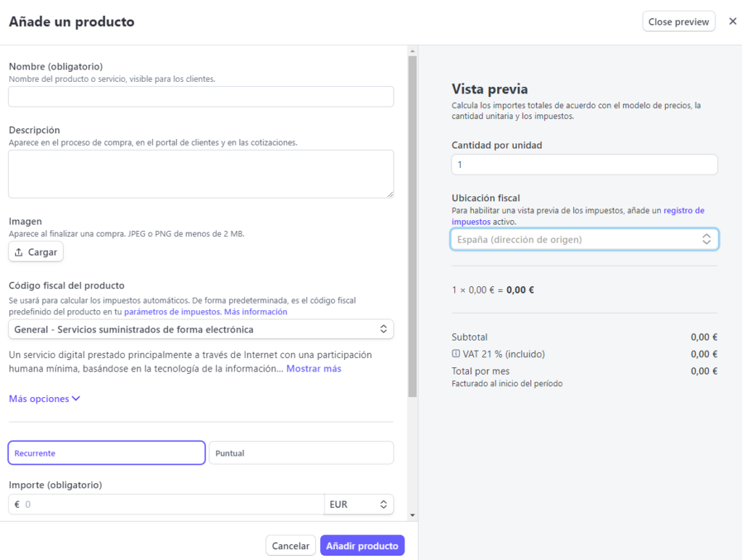Close the product dialog with the X icon
742x560 pixels.
click(732, 22)
